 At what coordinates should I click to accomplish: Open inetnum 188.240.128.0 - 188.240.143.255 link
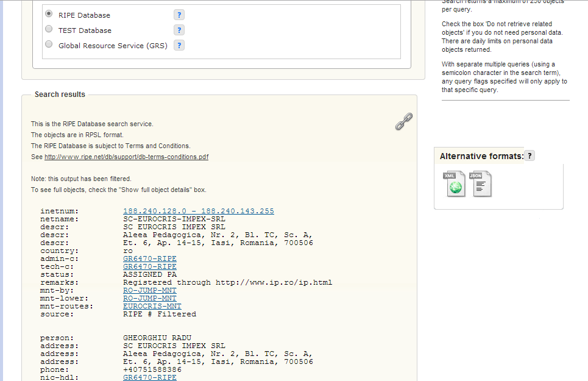click(199, 211)
